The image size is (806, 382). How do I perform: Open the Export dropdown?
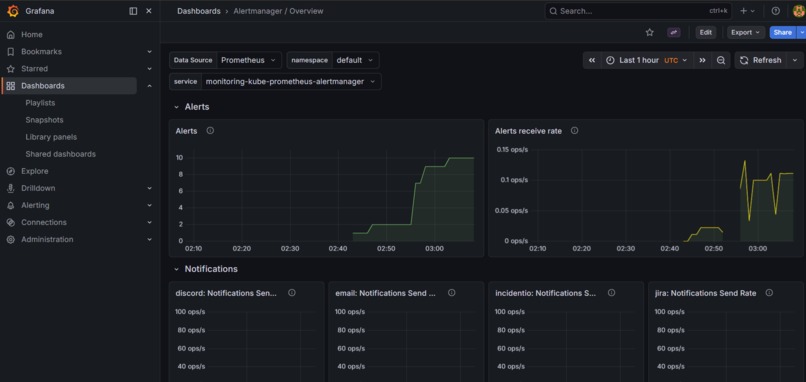click(x=746, y=32)
